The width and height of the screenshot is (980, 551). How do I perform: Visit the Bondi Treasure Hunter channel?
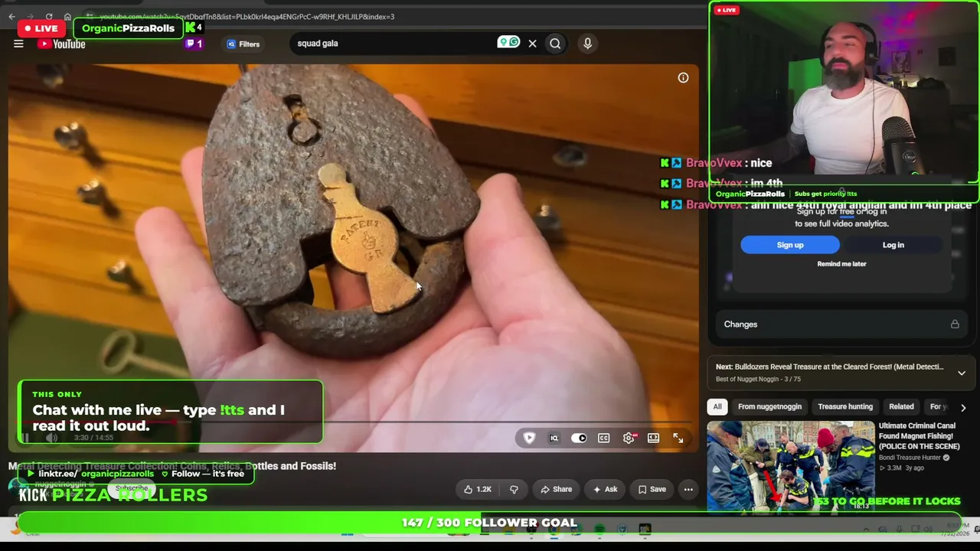pyautogui.click(x=912, y=458)
